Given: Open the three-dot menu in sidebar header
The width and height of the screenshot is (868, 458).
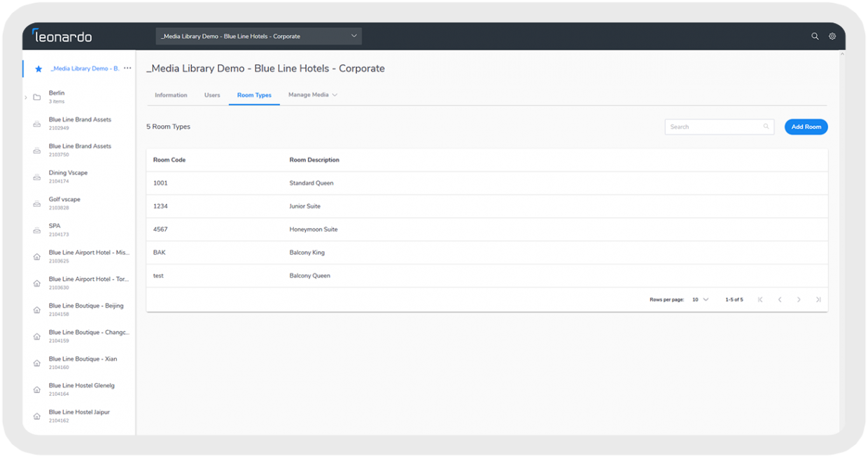Looking at the screenshot, I should tap(127, 69).
